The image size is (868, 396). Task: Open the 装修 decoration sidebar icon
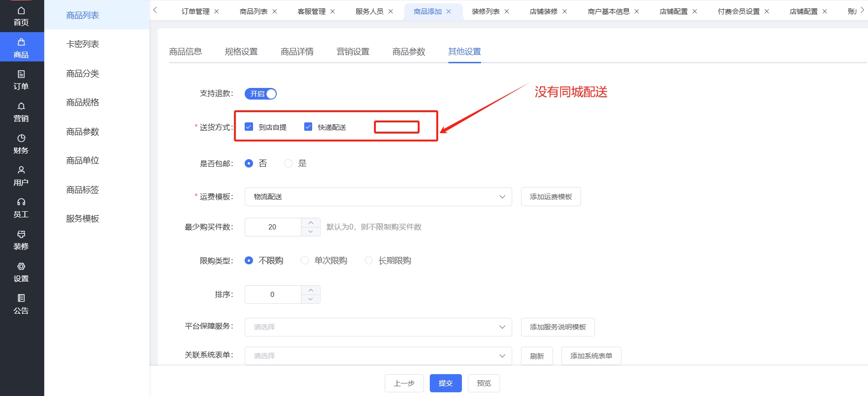pos(21,240)
